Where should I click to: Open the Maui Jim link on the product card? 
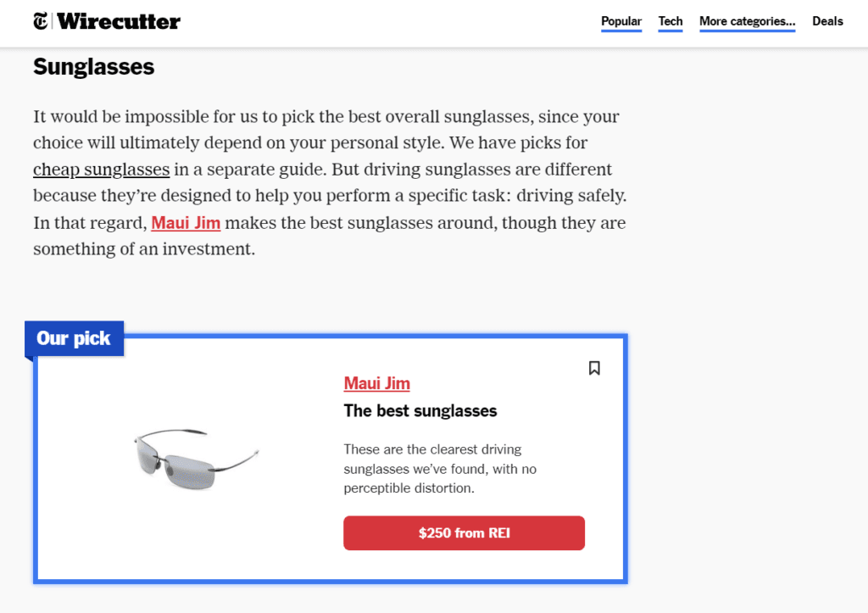(x=376, y=383)
